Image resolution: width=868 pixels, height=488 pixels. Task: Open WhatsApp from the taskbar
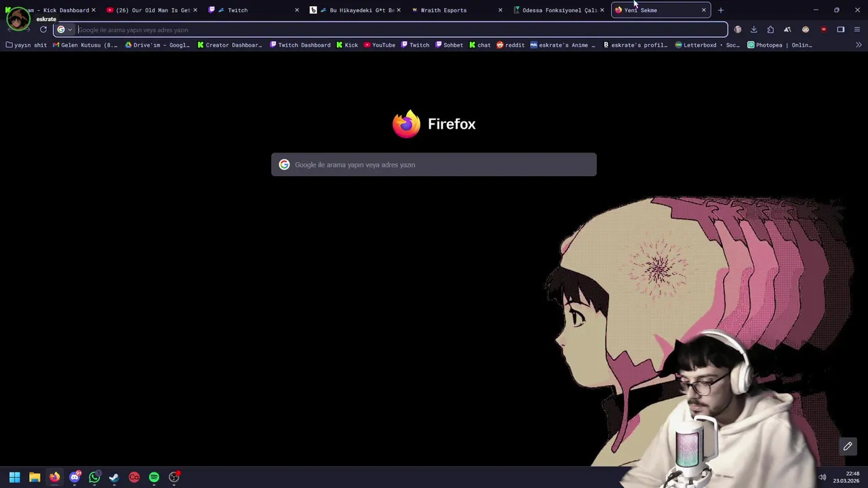94,477
